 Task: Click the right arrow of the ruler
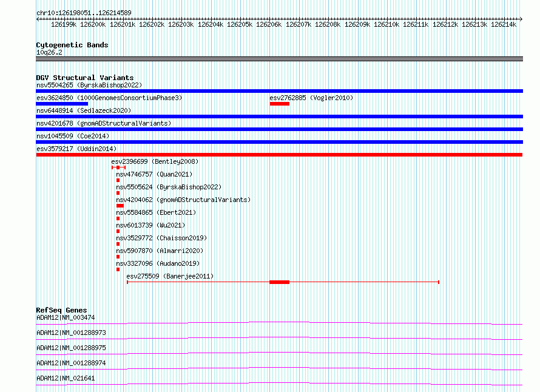click(x=521, y=19)
